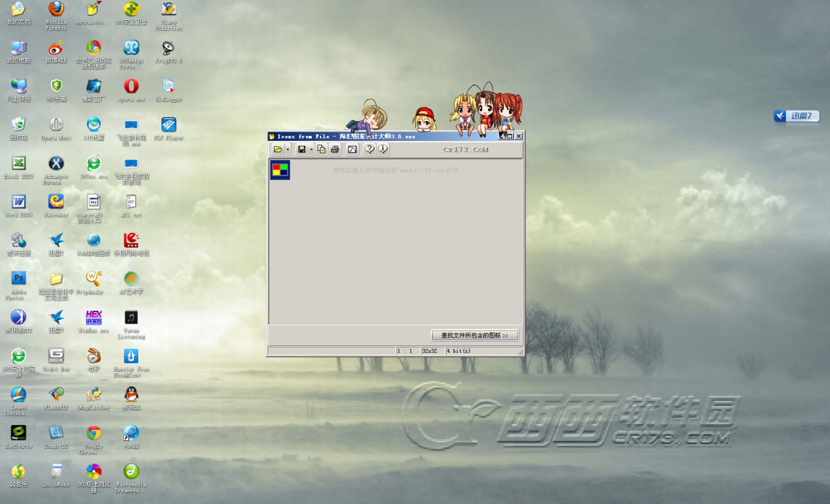830x504 pixels.
Task: Open Macromedia Dreamweaver desktop icon
Action: point(131,478)
